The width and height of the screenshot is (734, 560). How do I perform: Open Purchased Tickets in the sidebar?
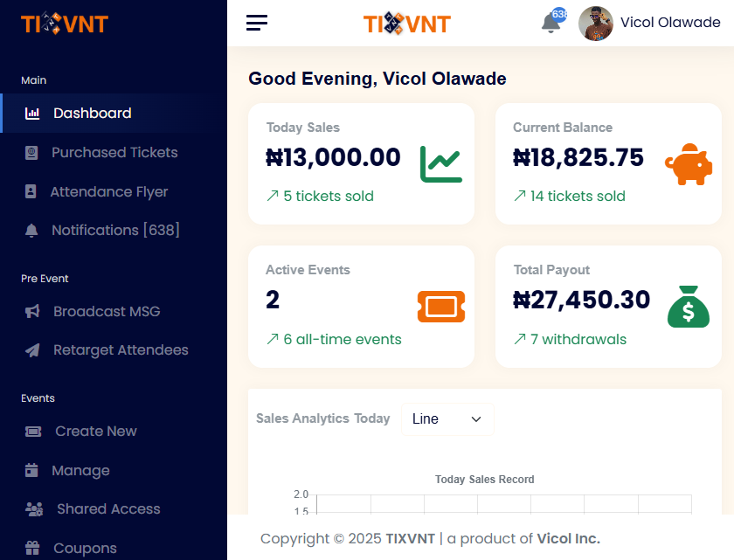(114, 153)
